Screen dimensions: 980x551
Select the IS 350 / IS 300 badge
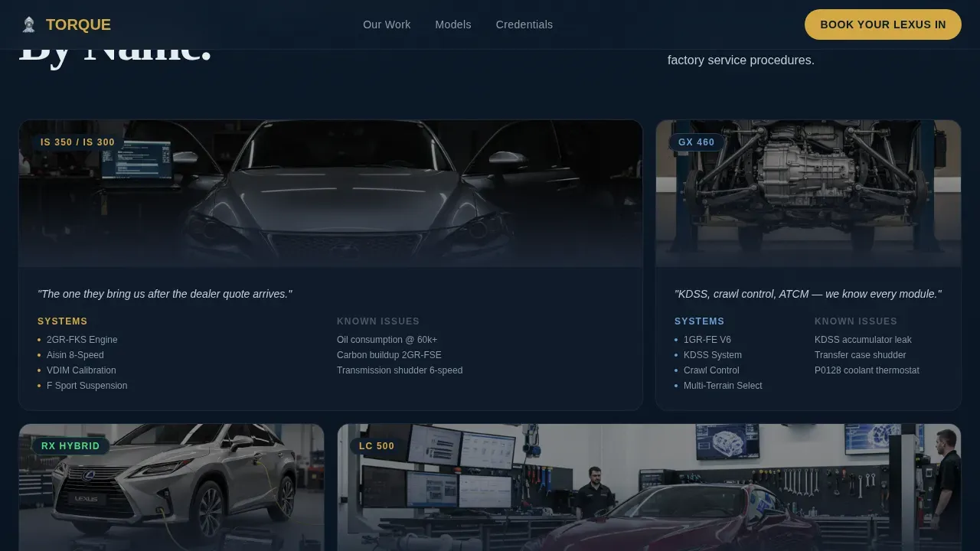[77, 142]
